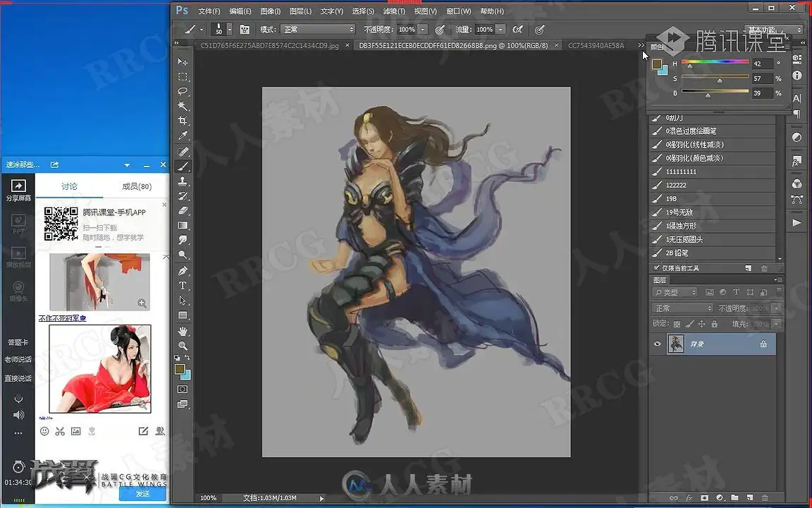
Task: Open the 成员(80) members tab
Action: click(137, 186)
